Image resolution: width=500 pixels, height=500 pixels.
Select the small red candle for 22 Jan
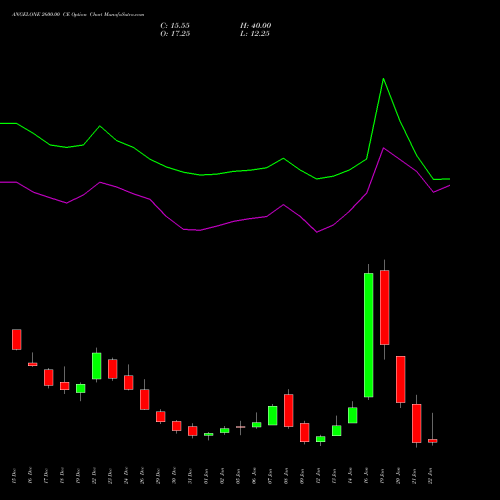432,441
